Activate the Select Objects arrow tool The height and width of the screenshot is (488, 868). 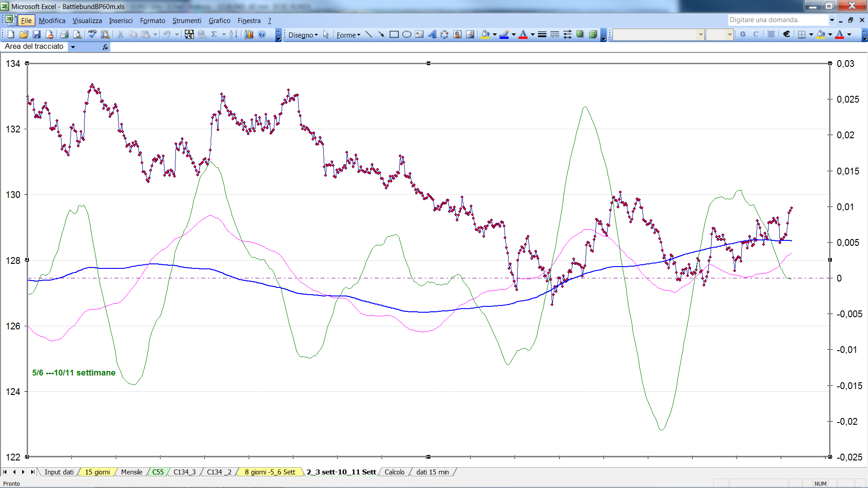tap(326, 34)
